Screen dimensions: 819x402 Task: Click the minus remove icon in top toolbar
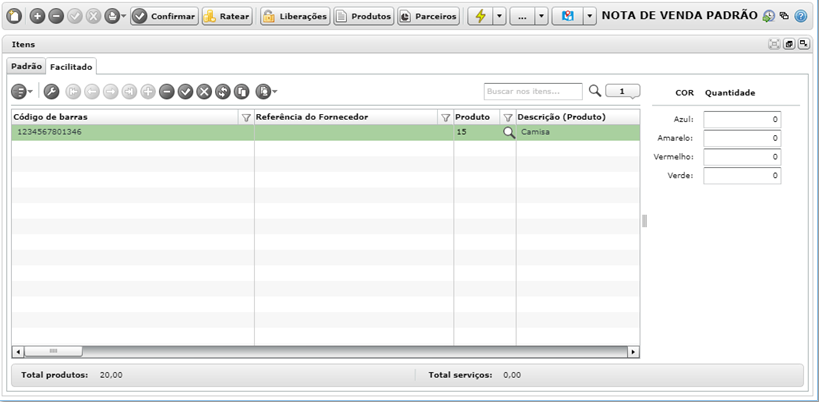[55, 16]
